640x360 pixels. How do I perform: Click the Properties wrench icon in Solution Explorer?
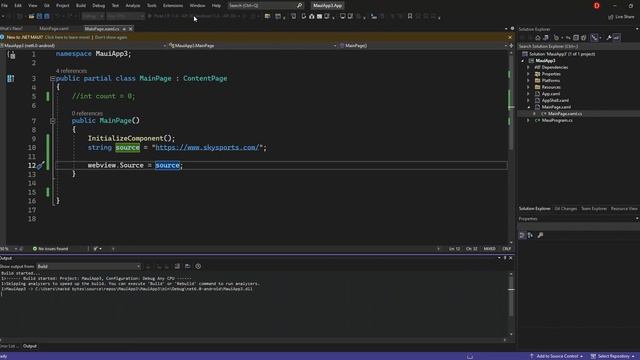coord(609,38)
